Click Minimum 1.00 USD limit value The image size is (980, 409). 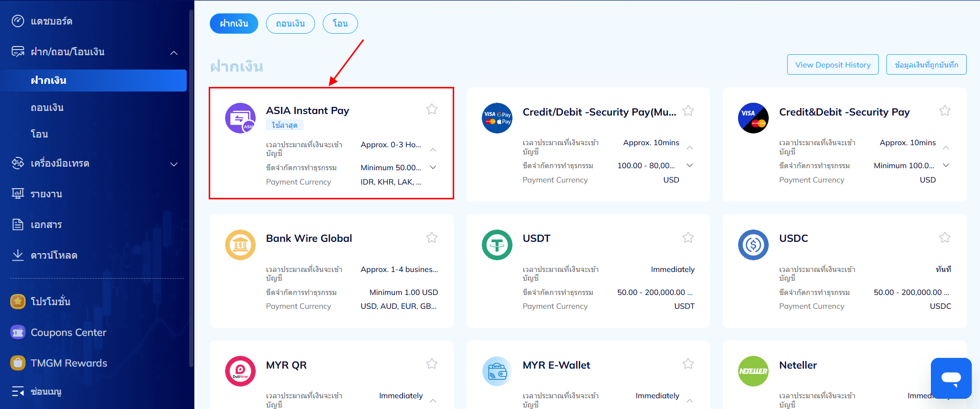point(404,292)
